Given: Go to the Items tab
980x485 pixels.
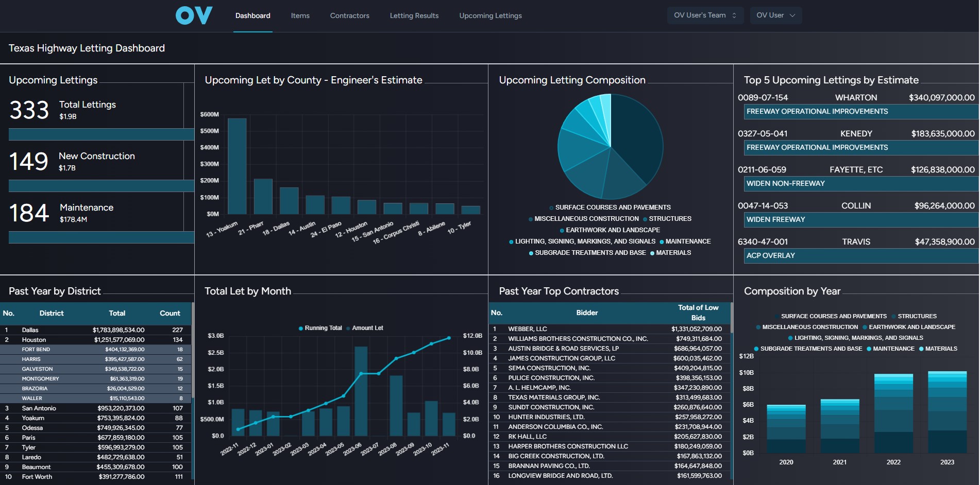Looking at the screenshot, I should (300, 15).
